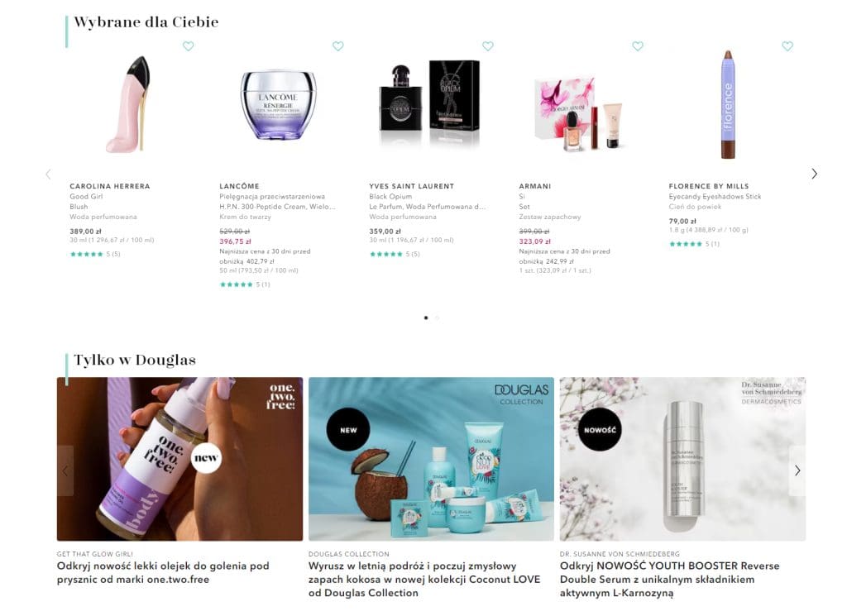The width and height of the screenshot is (847, 616).
Task: Select second carousel page dot
Action: tap(437, 318)
